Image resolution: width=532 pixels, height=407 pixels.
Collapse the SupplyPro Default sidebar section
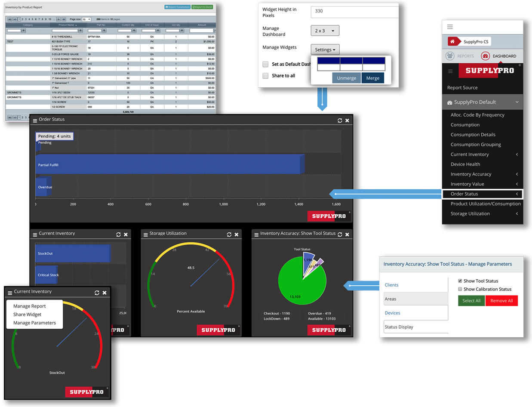pos(517,102)
